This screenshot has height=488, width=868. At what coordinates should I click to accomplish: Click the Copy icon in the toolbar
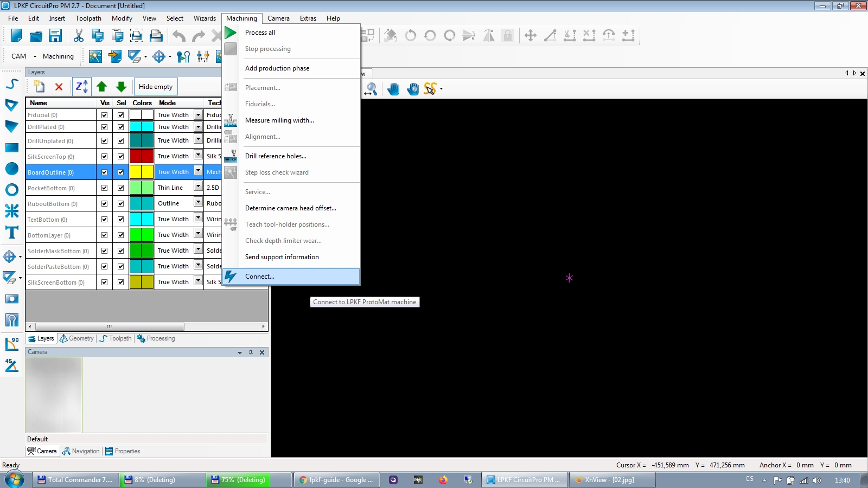point(98,36)
